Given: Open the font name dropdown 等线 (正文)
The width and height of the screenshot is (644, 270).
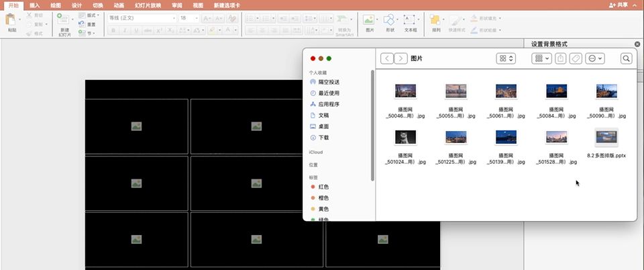Looking at the screenshot, I should click(141, 17).
